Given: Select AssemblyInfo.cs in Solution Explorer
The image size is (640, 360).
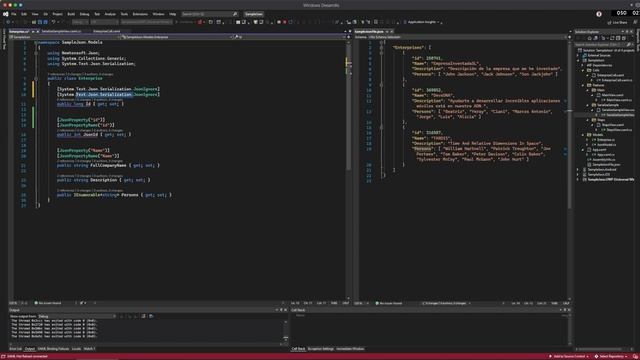Looking at the screenshot, I should (x=603, y=160).
